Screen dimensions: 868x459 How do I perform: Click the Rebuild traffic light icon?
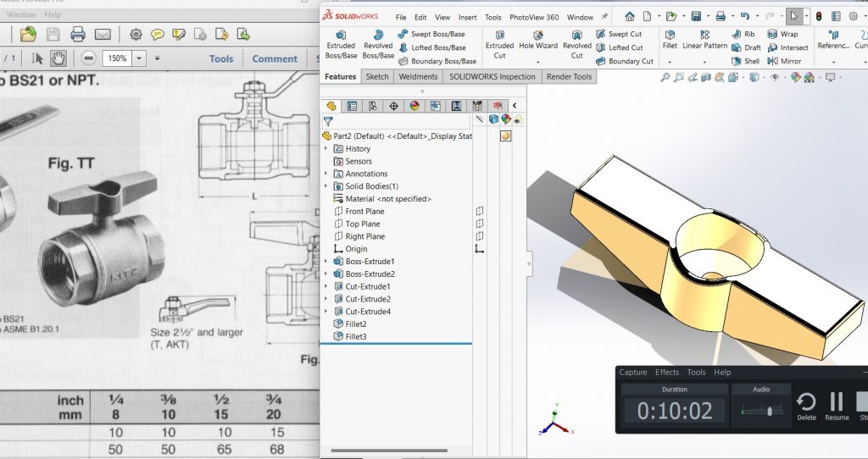click(818, 17)
